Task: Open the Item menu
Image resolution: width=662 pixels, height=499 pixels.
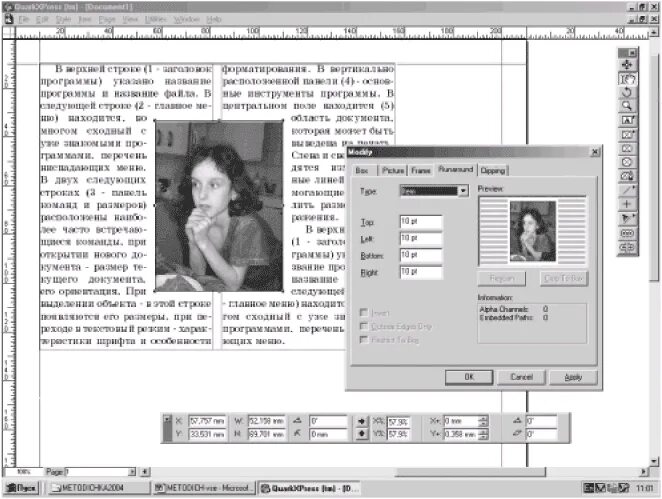Action: click(x=85, y=19)
